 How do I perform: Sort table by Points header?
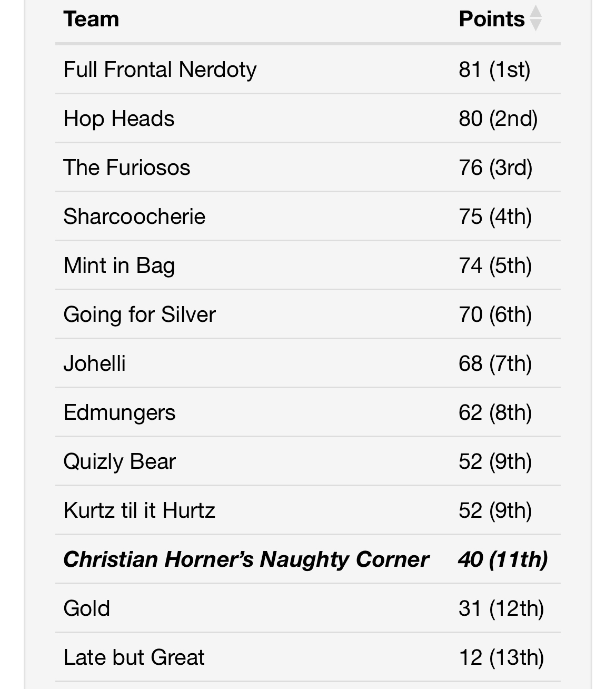[x=492, y=19]
